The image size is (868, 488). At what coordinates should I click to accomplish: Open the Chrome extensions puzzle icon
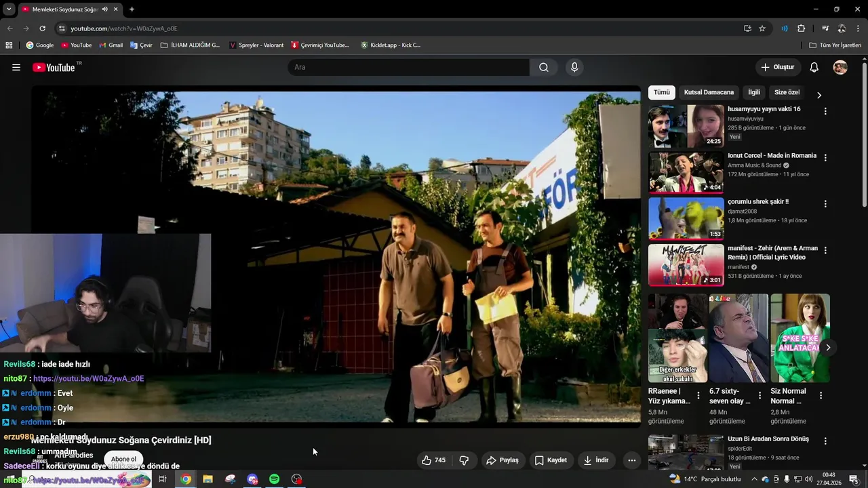pos(801,28)
